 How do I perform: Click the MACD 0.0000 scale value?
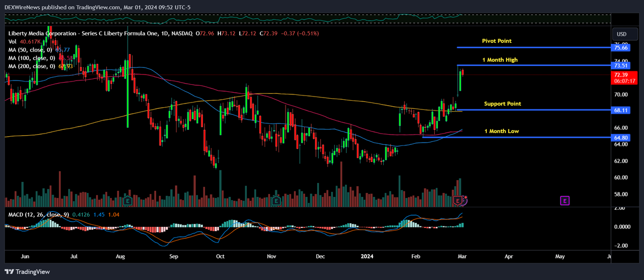click(x=623, y=227)
